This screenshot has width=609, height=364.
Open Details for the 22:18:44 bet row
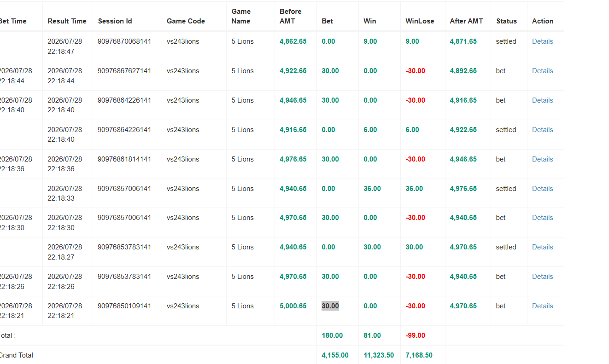542,71
